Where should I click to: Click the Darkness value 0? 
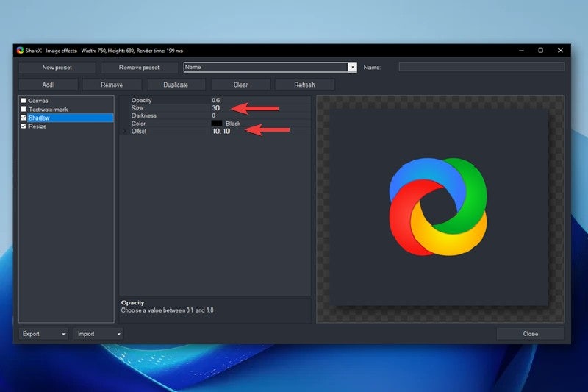pos(213,115)
